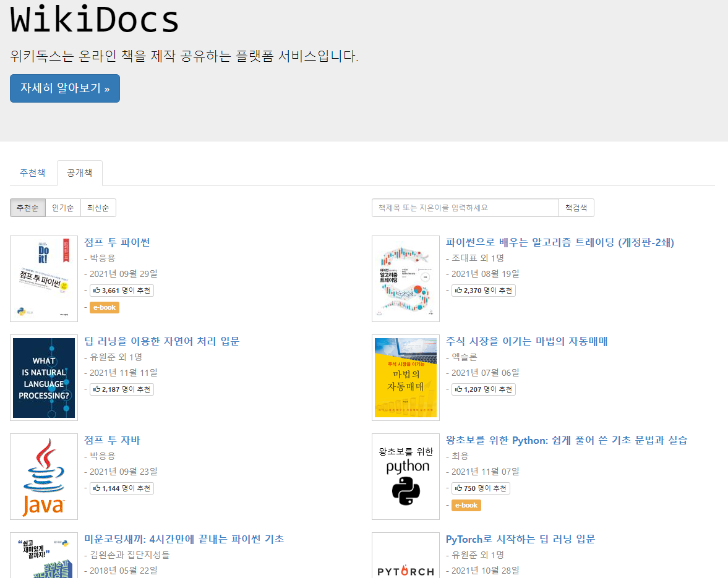
Task: Switch to the 추천책 tab
Action: point(33,172)
